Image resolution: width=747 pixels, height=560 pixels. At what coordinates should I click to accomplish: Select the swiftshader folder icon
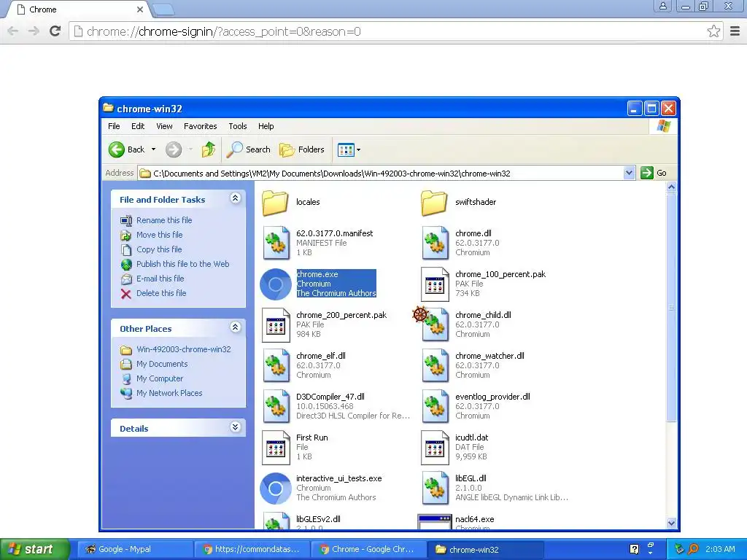(435, 203)
